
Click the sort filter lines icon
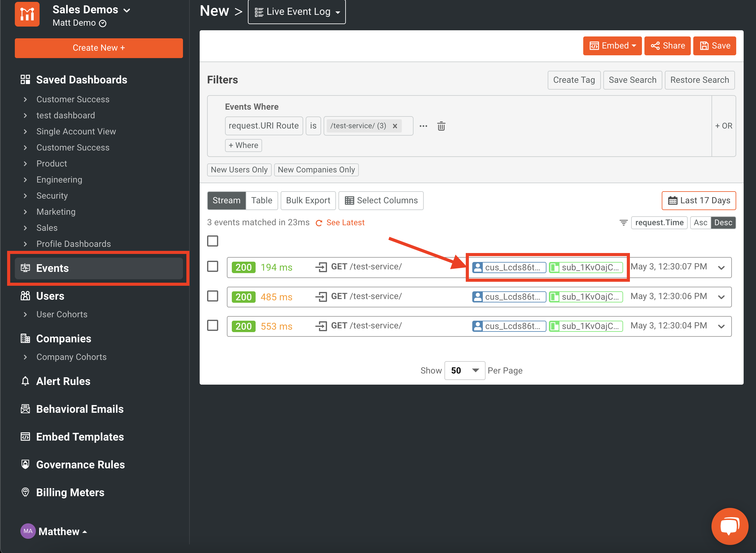point(623,223)
